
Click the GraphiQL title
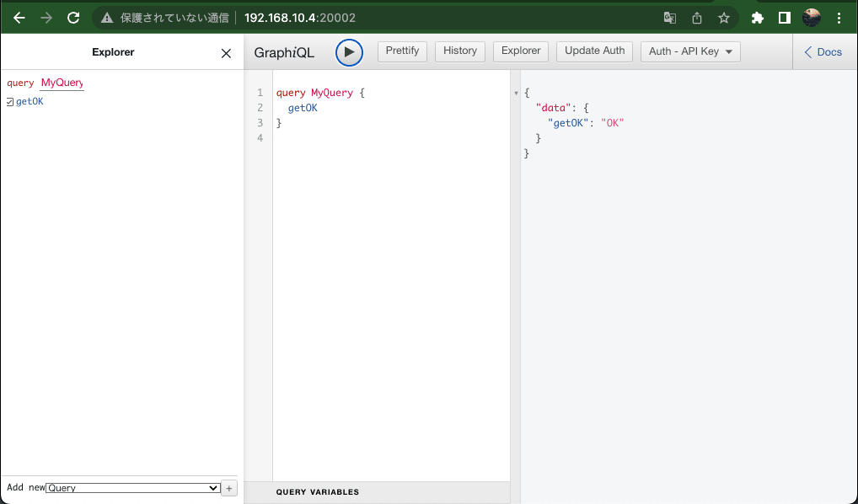pos(284,52)
